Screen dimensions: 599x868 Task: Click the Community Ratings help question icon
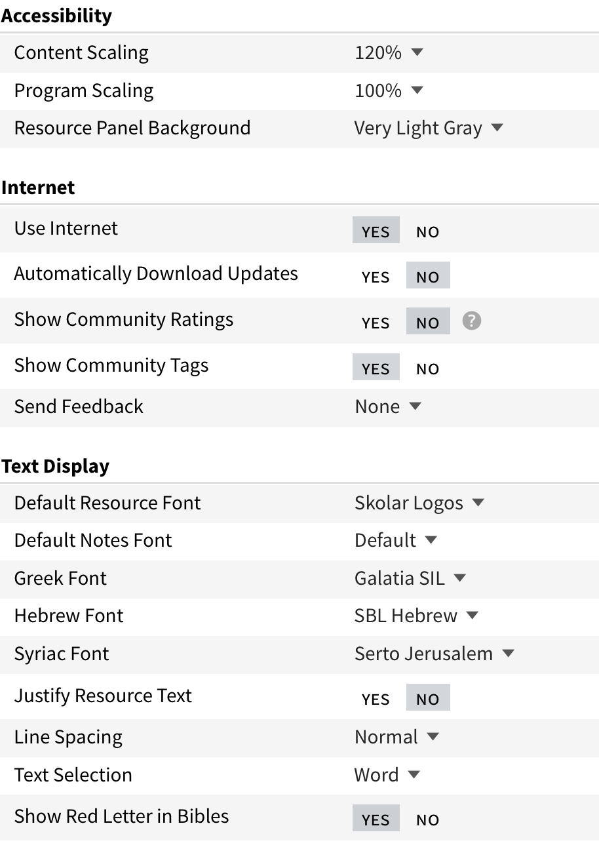(x=471, y=321)
